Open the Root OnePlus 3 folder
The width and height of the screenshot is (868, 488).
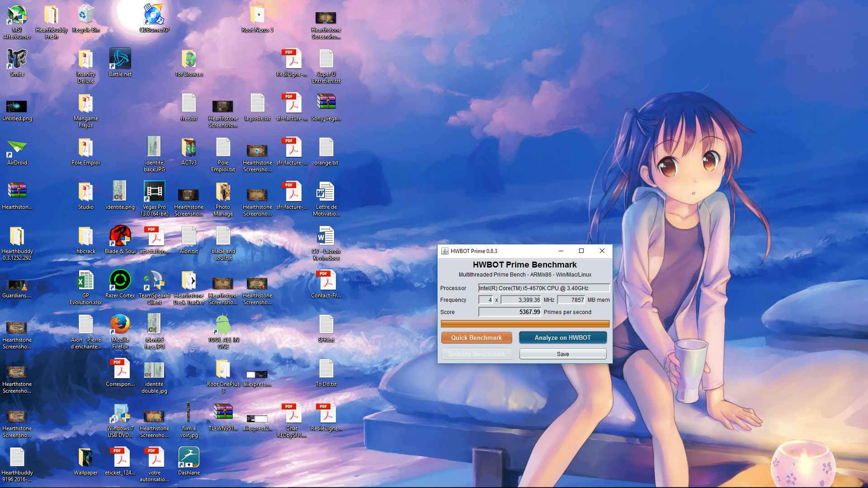click(223, 376)
